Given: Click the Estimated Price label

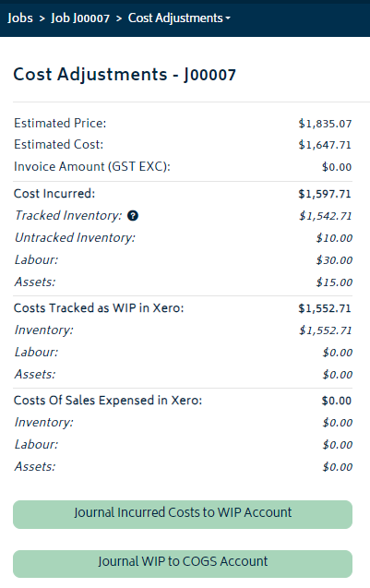Looking at the screenshot, I should [x=60, y=123].
